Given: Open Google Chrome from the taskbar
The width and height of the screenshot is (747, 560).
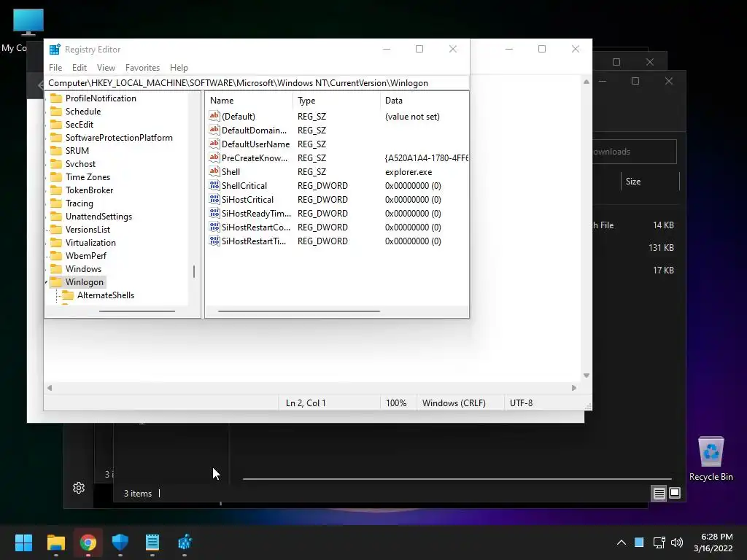Looking at the screenshot, I should (x=88, y=542).
